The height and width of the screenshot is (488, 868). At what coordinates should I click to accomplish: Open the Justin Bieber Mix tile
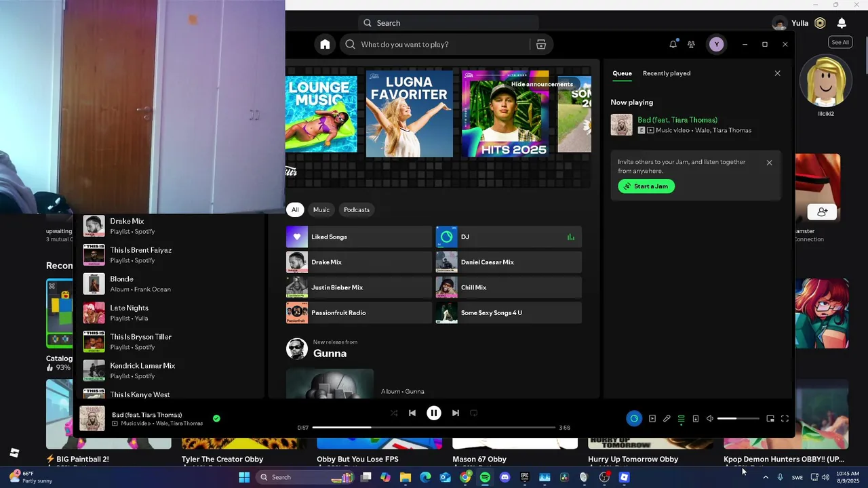pos(359,287)
